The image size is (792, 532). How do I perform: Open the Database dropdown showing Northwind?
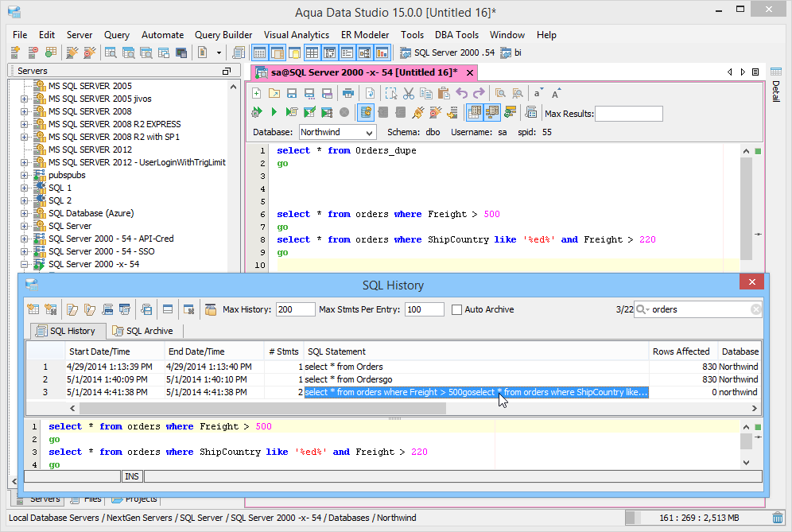tap(369, 132)
